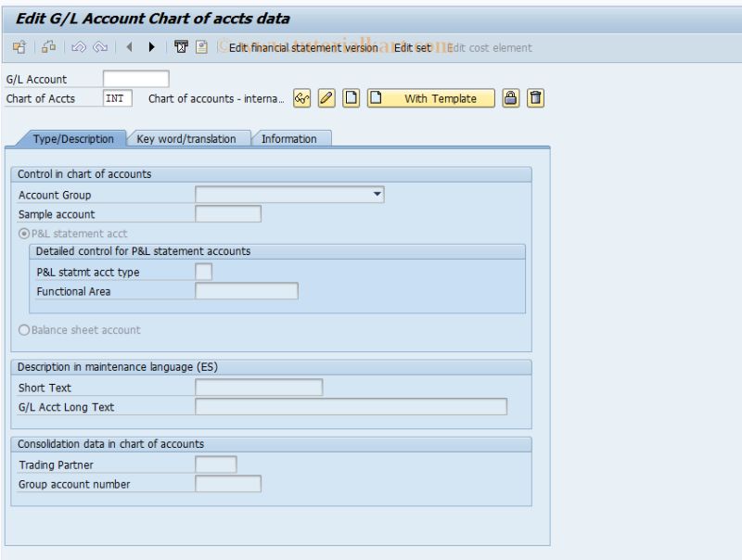Click the 'Account Group' label
742x560 pixels.
pos(55,195)
